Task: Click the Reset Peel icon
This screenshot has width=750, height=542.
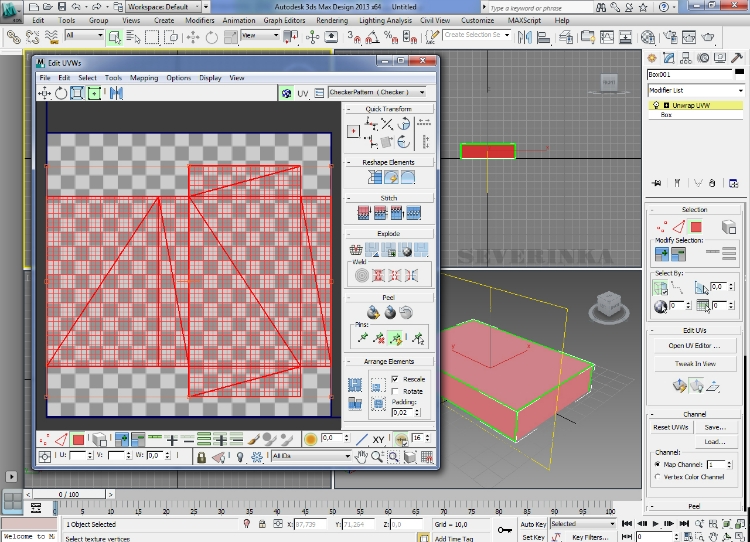Action: coord(406,312)
